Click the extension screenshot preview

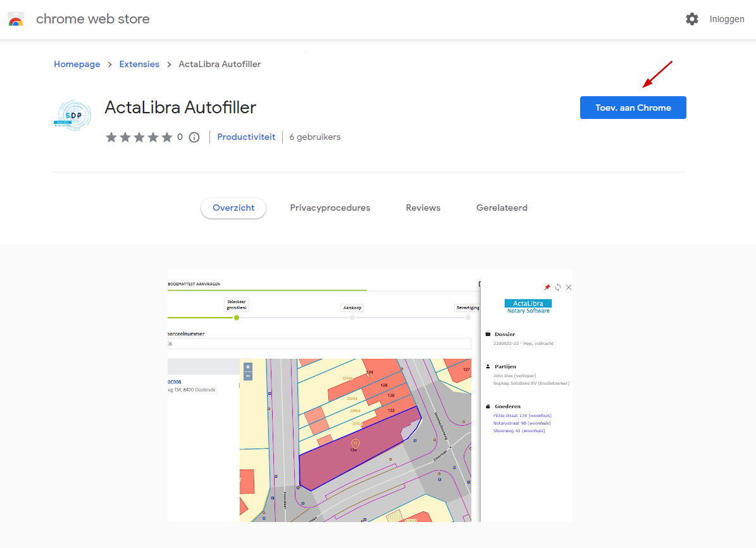point(370,395)
